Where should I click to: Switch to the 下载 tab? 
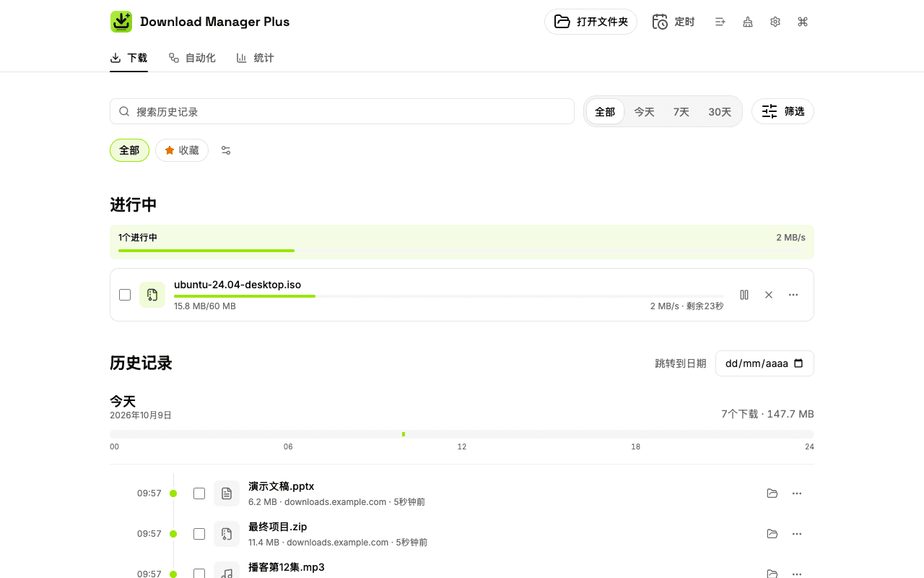128,58
